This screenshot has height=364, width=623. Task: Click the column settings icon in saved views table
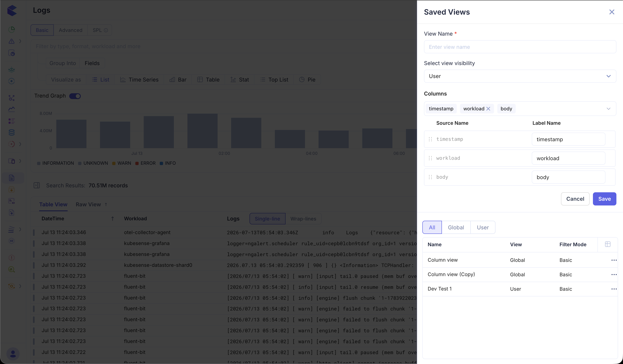pyautogui.click(x=608, y=244)
